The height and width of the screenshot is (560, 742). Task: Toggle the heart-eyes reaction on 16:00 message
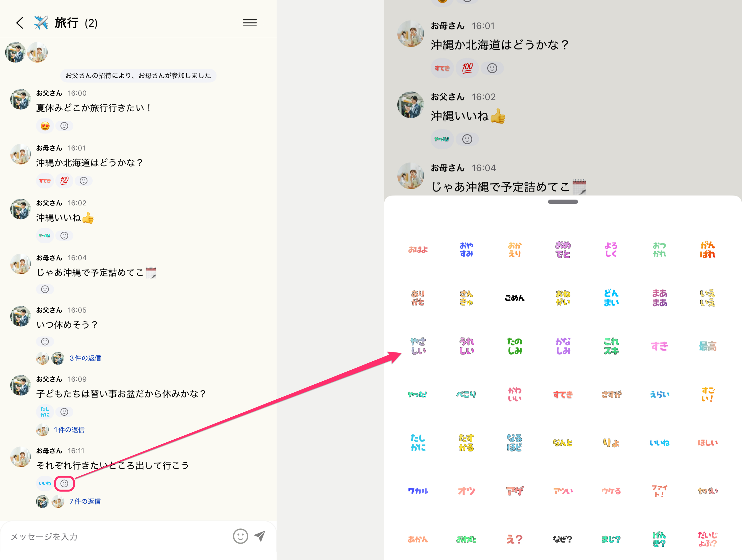[45, 126]
